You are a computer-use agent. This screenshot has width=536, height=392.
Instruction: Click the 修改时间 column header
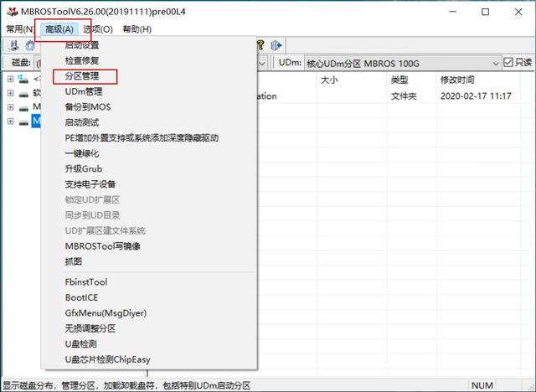click(x=457, y=80)
